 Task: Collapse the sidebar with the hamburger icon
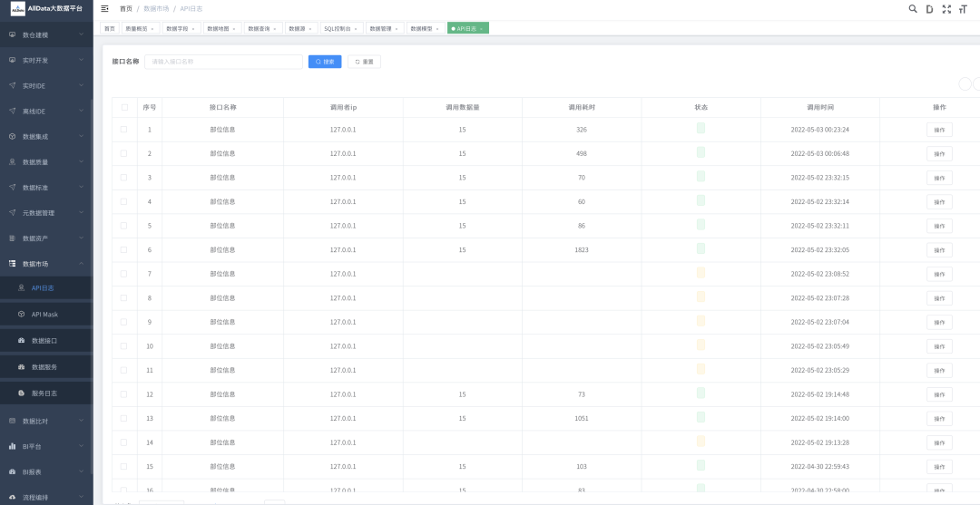105,8
